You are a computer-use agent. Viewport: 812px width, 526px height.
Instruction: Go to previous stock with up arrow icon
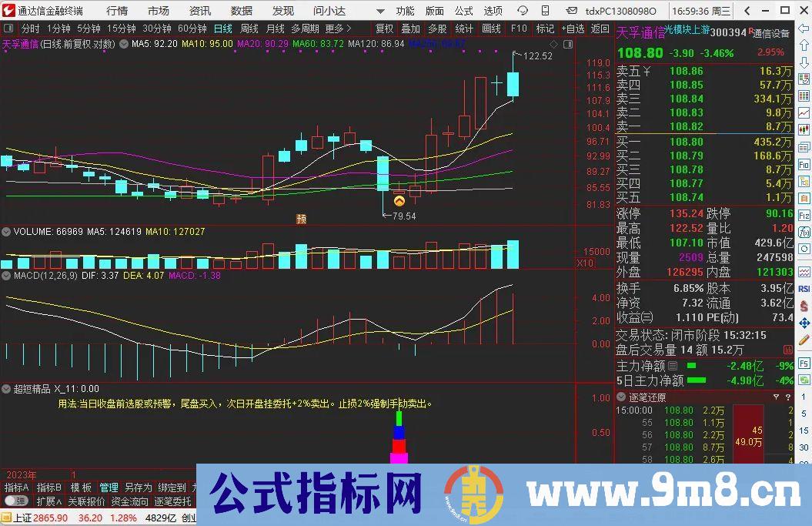[x=804, y=45]
